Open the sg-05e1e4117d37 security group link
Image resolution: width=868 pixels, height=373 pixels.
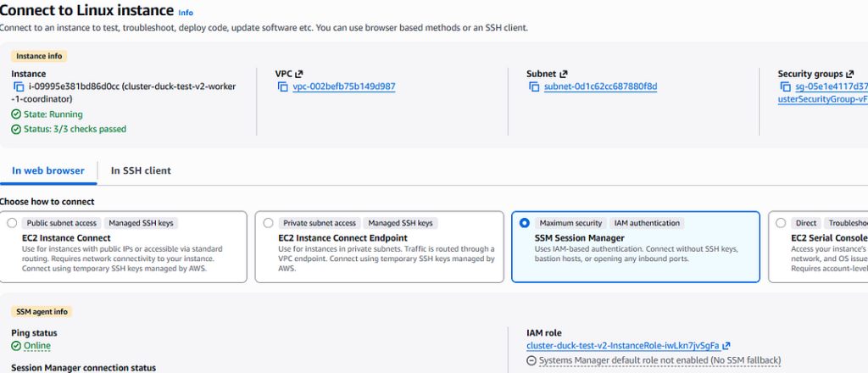pyautogui.click(x=832, y=86)
